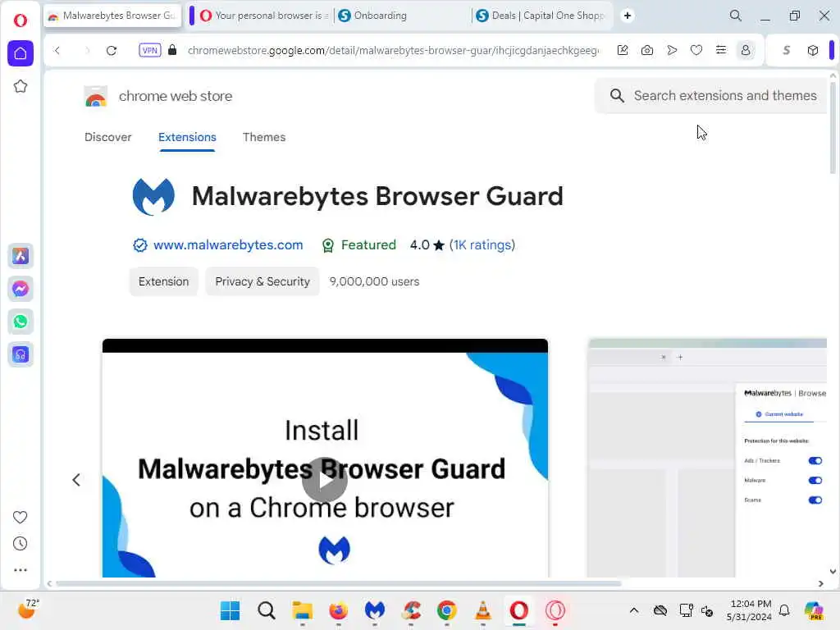840x630 pixels.
Task: Click the Privacy & Security chip
Action: (x=262, y=281)
